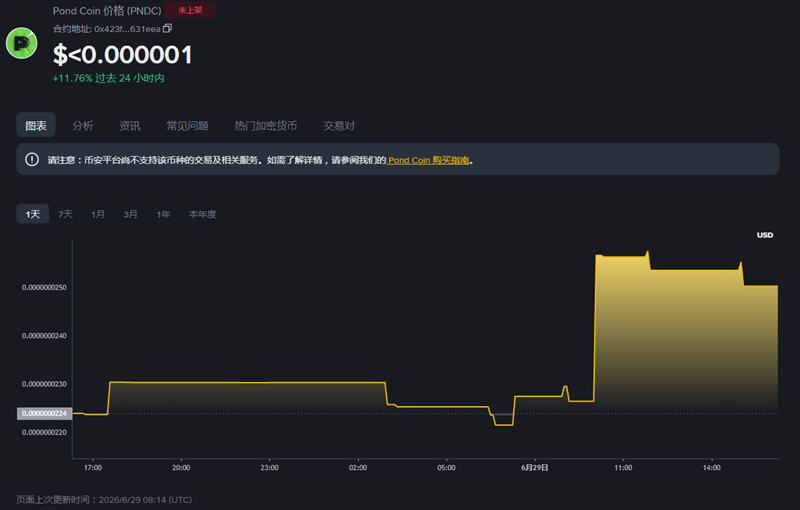Click the 02:00 time axis label

pyautogui.click(x=358, y=468)
